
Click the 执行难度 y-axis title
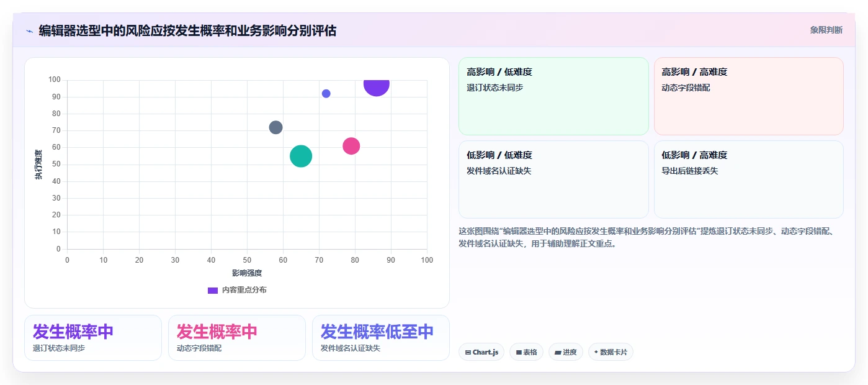tap(38, 165)
